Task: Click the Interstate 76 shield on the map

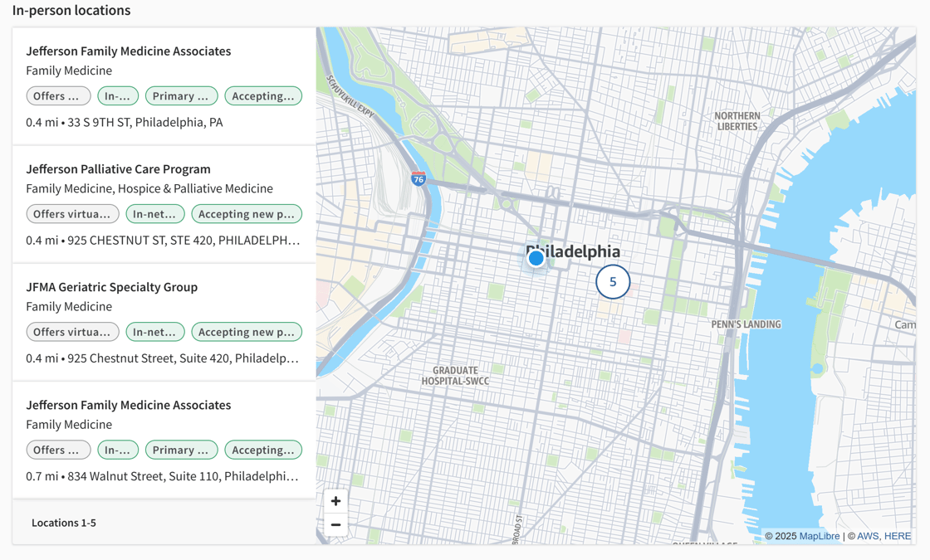Action: 418,178
